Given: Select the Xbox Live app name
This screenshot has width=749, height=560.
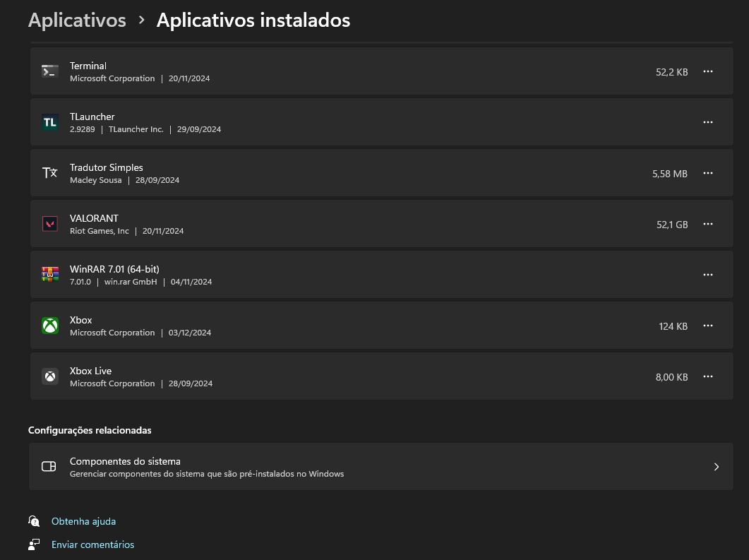Looking at the screenshot, I should coord(91,371).
